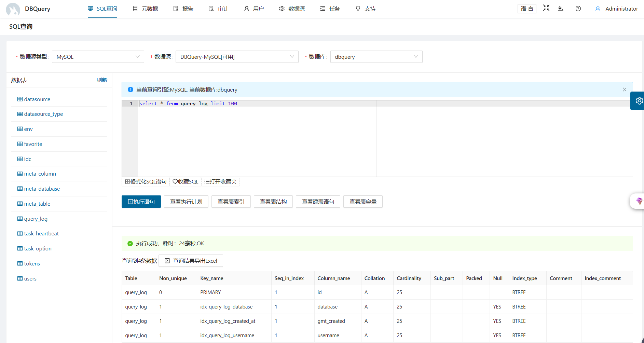Screen dimensions: 644x343
Task: Open the 数据源 DBQuery-MySQL dropdown
Action: pyautogui.click(x=237, y=57)
